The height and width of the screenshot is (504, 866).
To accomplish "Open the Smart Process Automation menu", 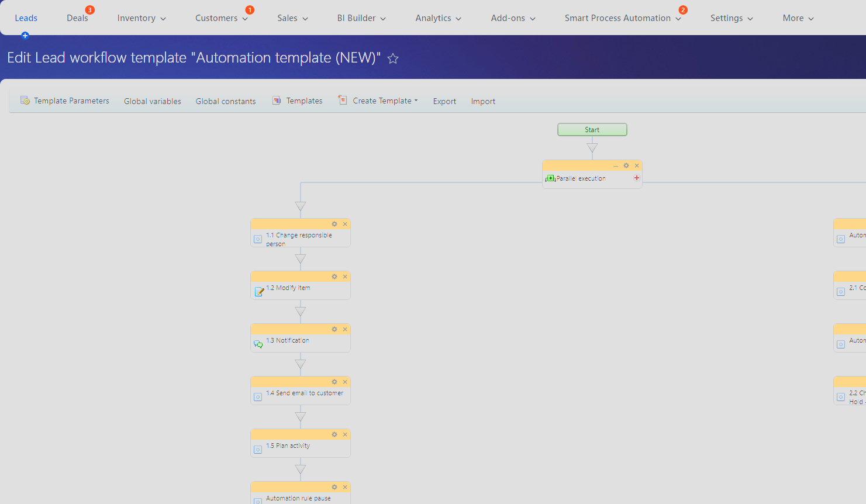I will [619, 18].
